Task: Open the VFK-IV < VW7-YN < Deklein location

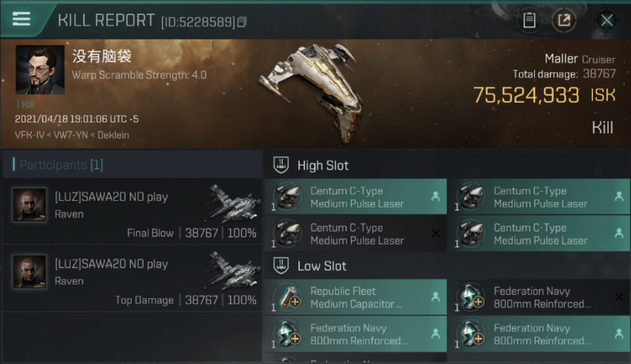Action: click(x=72, y=135)
